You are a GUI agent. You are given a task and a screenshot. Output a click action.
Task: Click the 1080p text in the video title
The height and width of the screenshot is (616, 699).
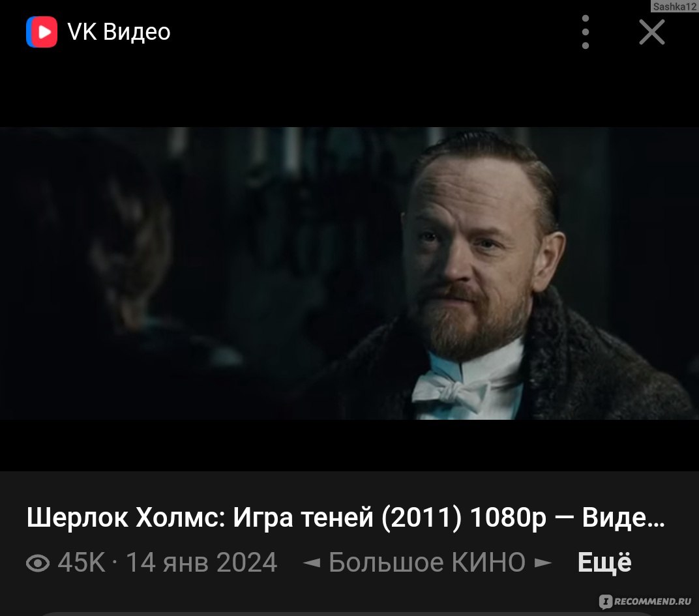coord(508,518)
